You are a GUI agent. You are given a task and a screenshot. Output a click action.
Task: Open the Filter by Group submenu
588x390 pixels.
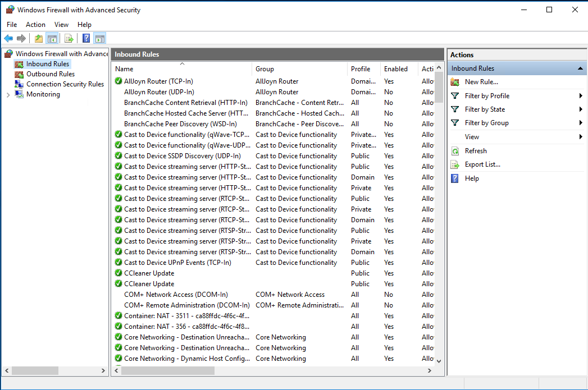click(581, 123)
